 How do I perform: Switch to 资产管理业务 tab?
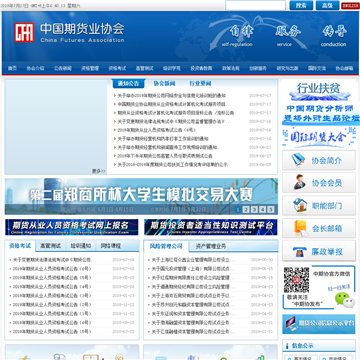[x=211, y=246]
